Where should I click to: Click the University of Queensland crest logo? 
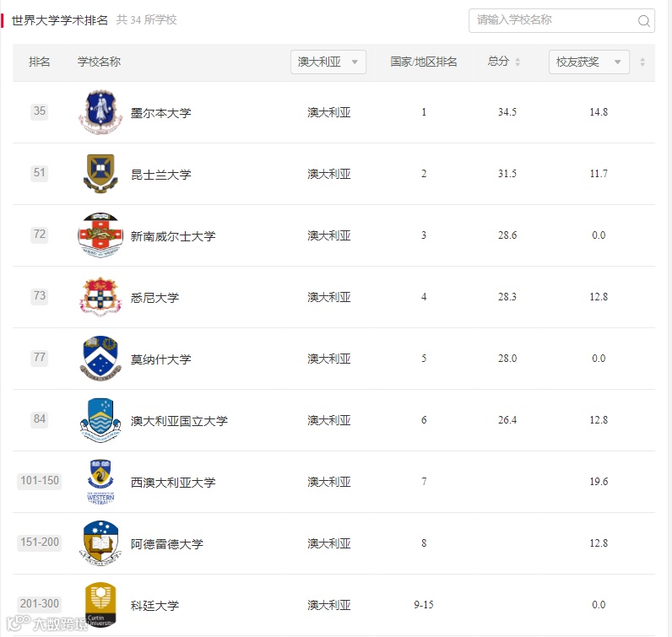pyautogui.click(x=100, y=174)
